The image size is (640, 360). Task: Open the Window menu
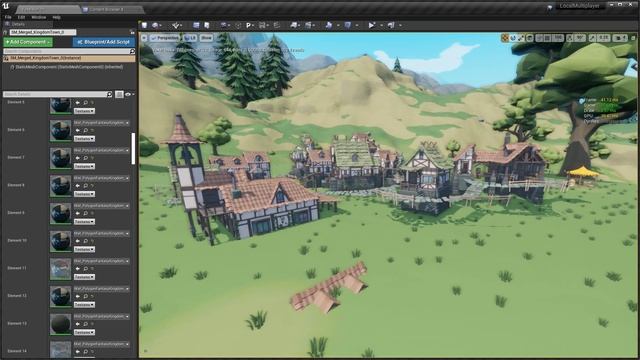tap(39, 18)
